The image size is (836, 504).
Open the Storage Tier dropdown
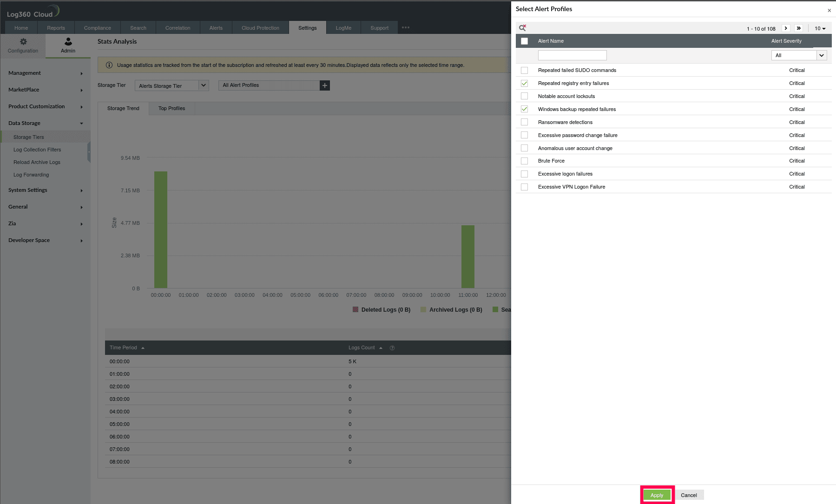[x=171, y=85]
